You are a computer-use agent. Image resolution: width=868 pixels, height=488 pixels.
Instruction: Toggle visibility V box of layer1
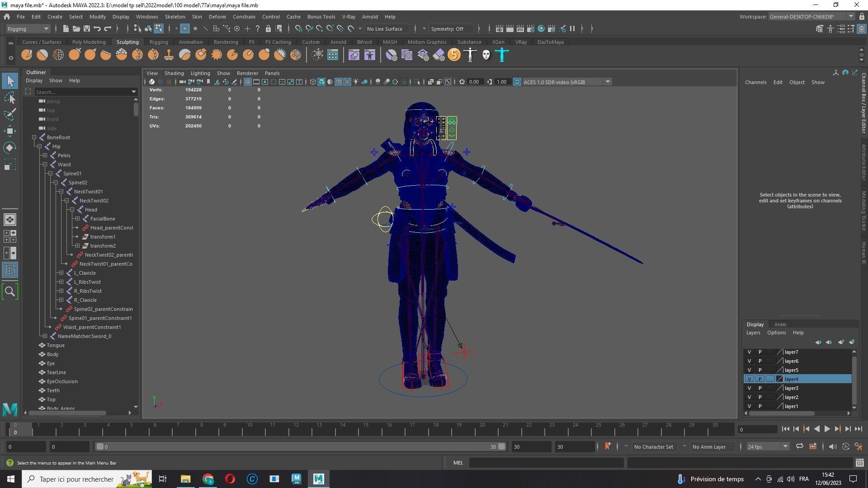pos(749,406)
